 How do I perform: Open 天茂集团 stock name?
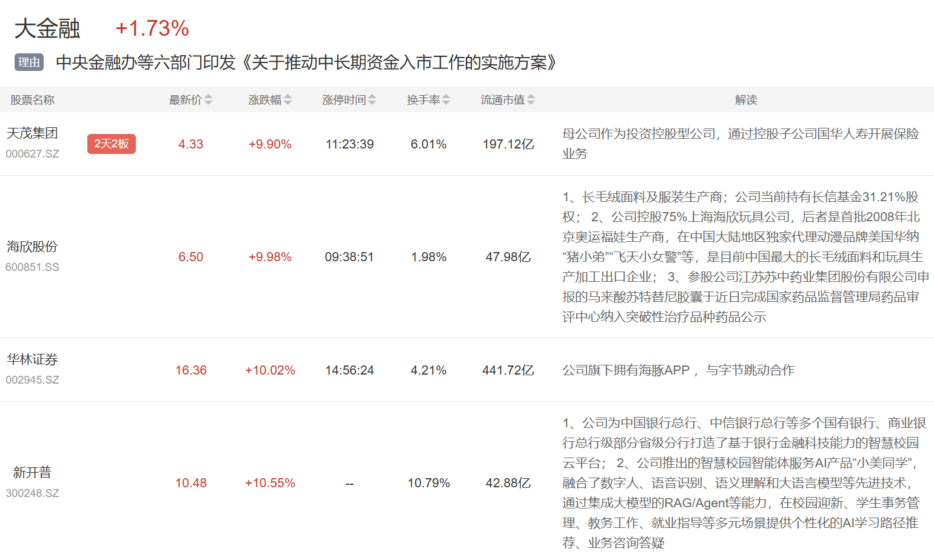coord(32,133)
